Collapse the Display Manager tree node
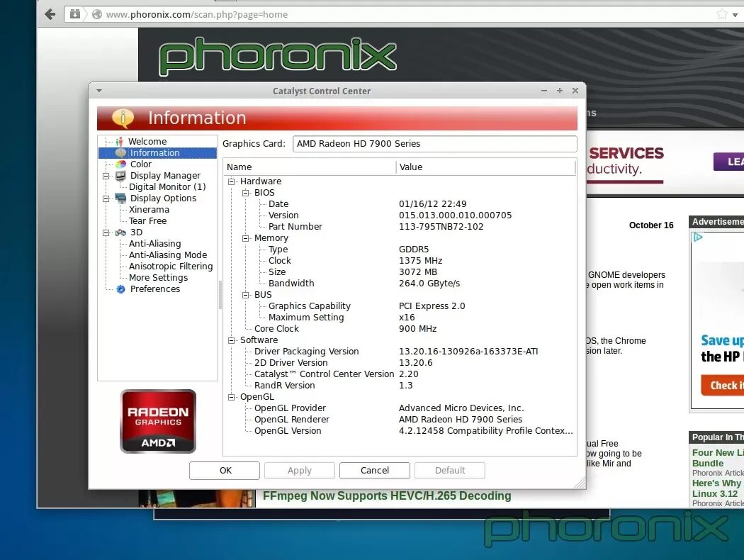This screenshot has width=744, height=560. pos(106,176)
